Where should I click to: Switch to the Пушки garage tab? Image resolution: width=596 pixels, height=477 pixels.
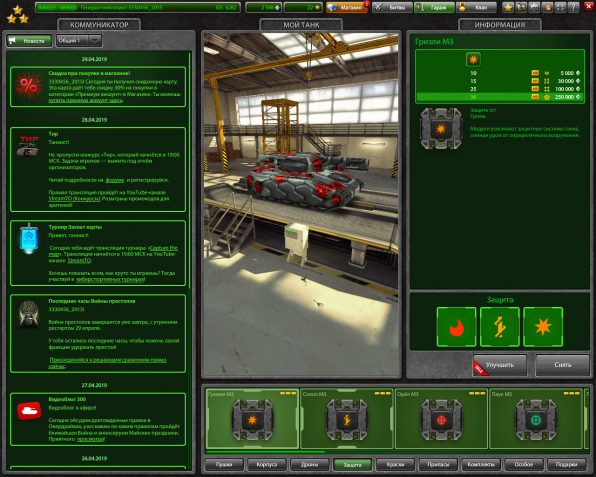[x=224, y=464]
